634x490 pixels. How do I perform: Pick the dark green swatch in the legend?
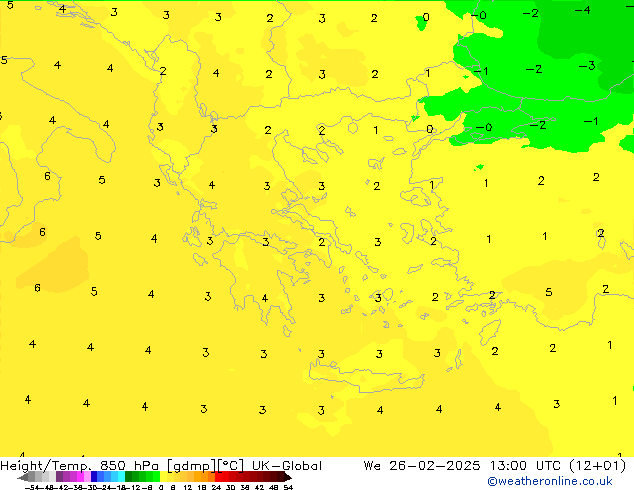pos(128,477)
